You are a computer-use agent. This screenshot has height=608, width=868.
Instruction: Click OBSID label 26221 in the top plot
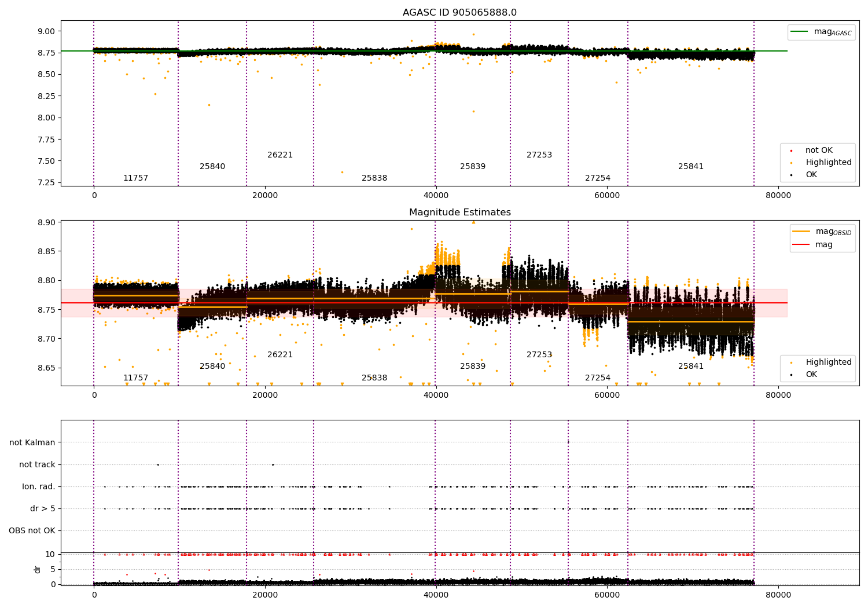coord(280,155)
